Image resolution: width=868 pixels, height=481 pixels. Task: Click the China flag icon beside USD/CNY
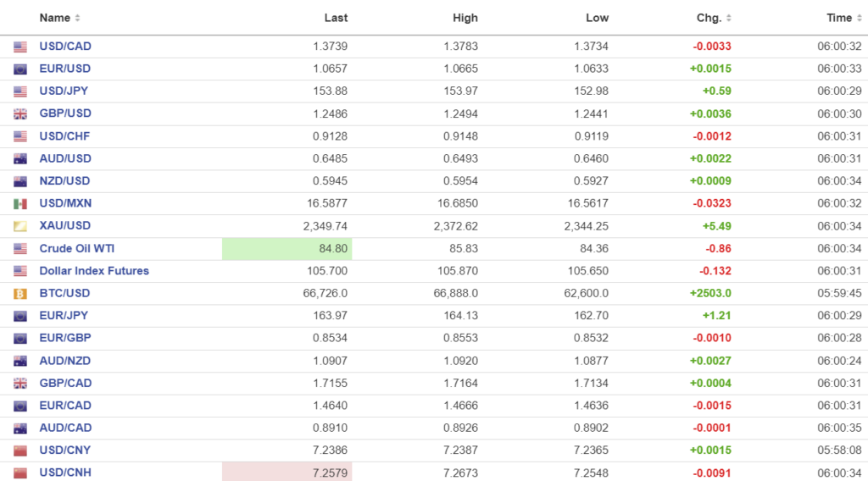click(20, 451)
